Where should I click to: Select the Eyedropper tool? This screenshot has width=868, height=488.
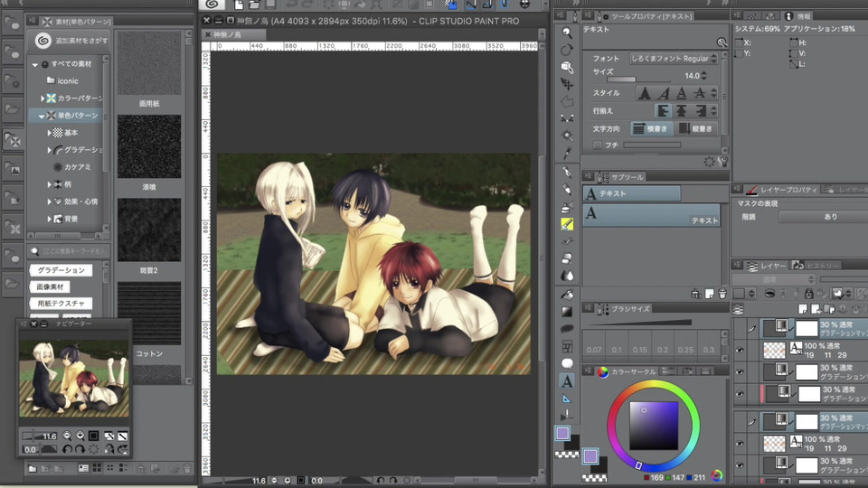tap(567, 154)
